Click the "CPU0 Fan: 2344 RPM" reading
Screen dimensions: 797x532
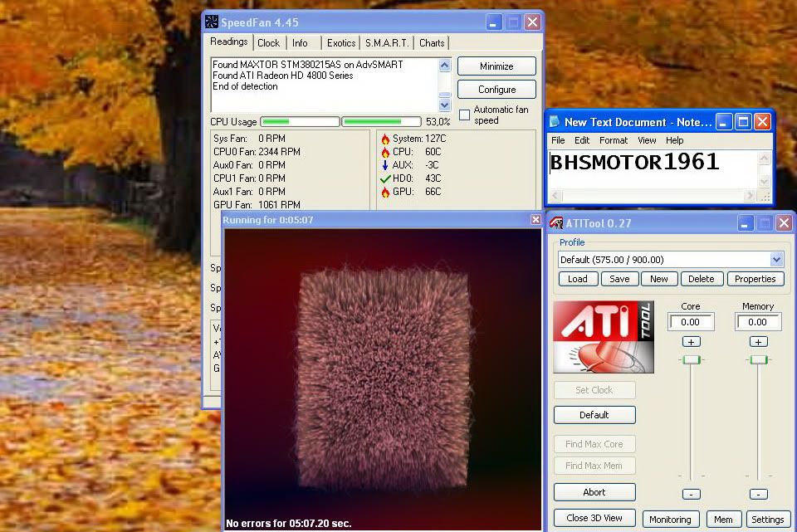tap(257, 152)
